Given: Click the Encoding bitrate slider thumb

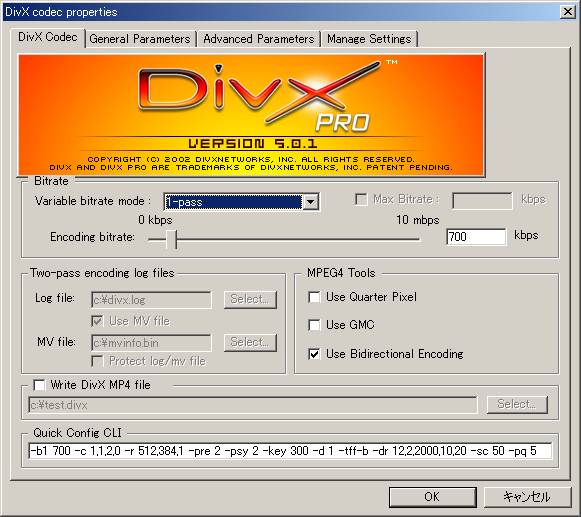Looking at the screenshot, I should click(172, 239).
